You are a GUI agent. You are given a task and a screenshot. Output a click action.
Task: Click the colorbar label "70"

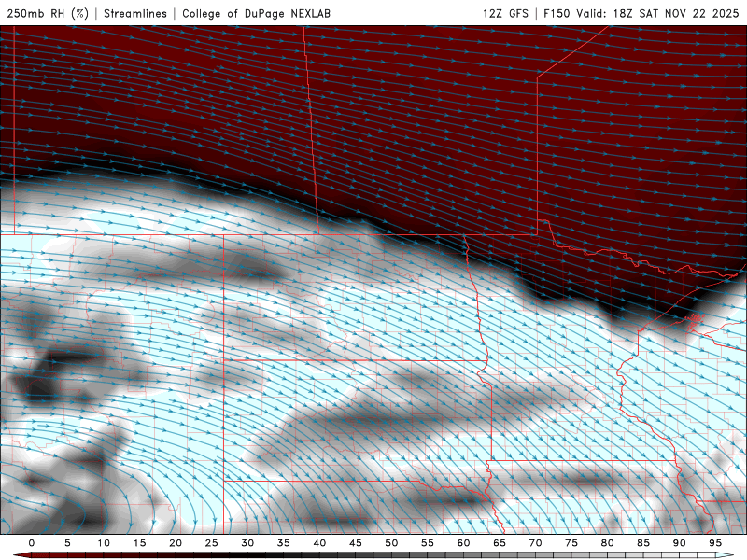[535, 543]
